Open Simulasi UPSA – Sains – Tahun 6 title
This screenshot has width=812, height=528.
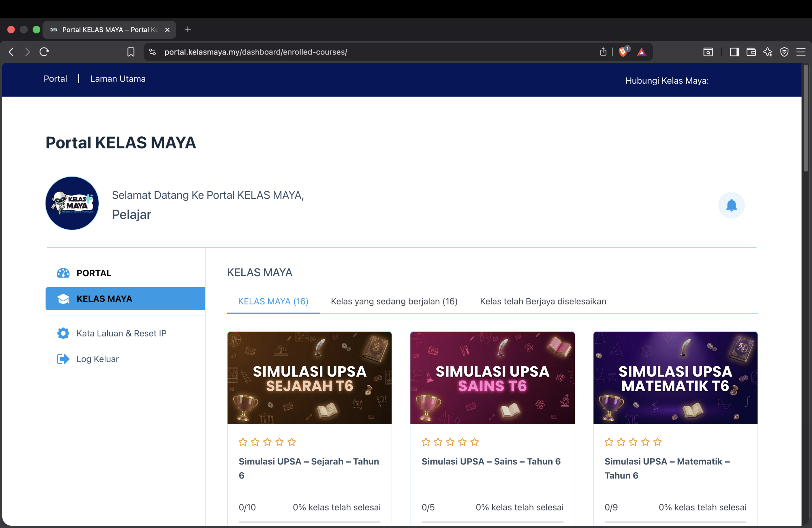(491, 461)
